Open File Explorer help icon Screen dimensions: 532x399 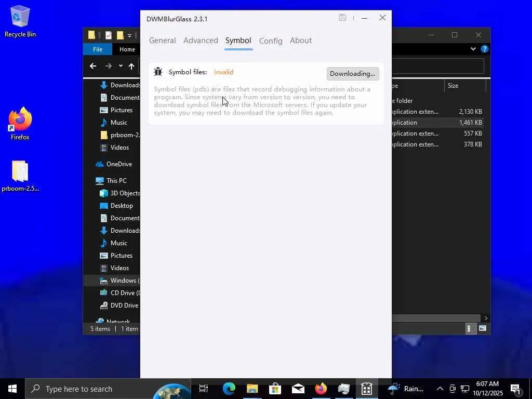tap(485, 49)
